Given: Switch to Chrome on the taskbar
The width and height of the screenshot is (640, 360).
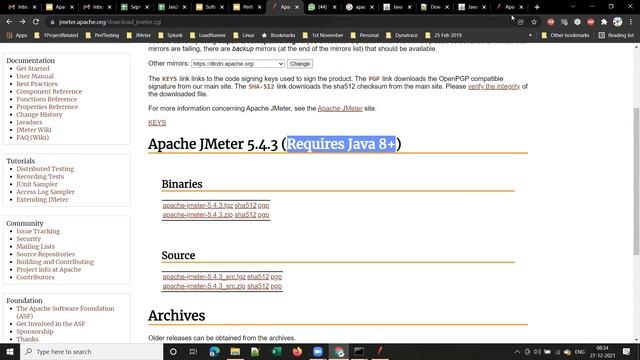Looking at the screenshot, I should pyautogui.click(x=339, y=351).
